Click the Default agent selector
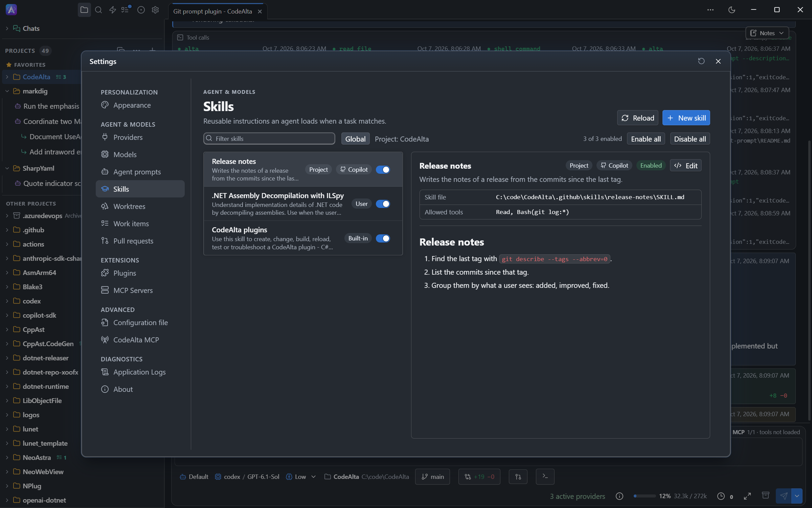812x508 pixels. [x=194, y=477]
